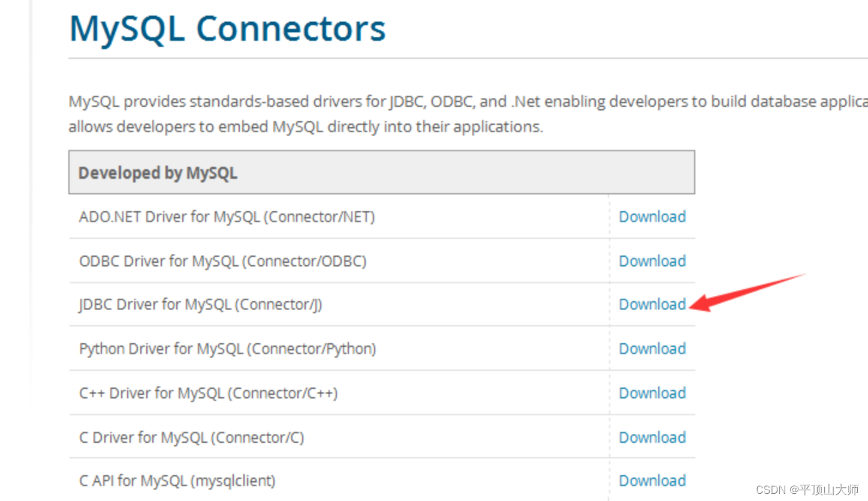Select the Python Driver for MySQL row

(228, 349)
